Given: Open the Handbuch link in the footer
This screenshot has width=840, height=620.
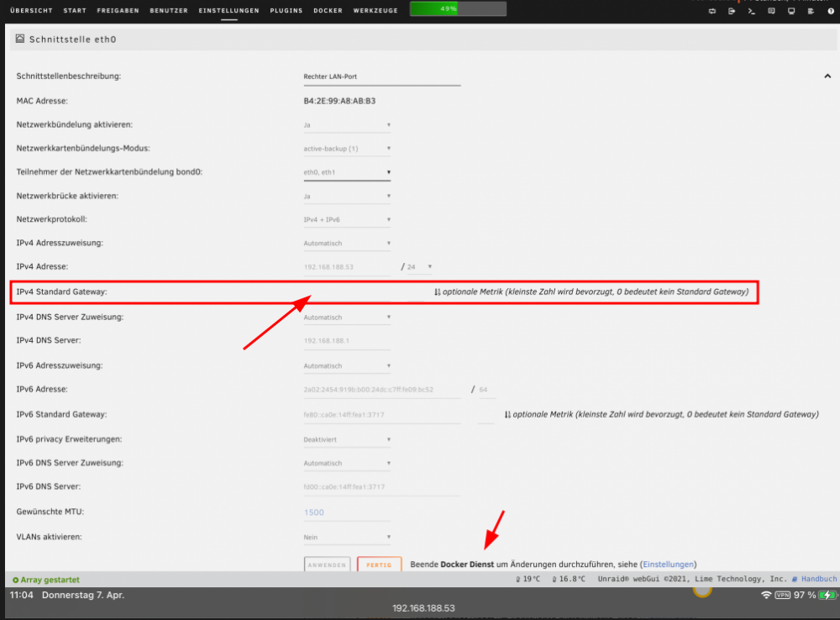Looking at the screenshot, I should 818,579.
